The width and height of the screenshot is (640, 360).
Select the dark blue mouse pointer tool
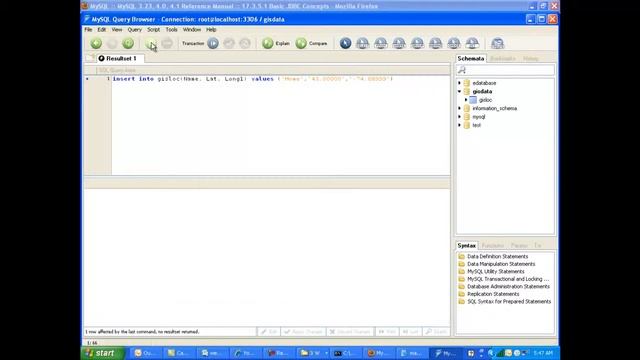pos(345,43)
